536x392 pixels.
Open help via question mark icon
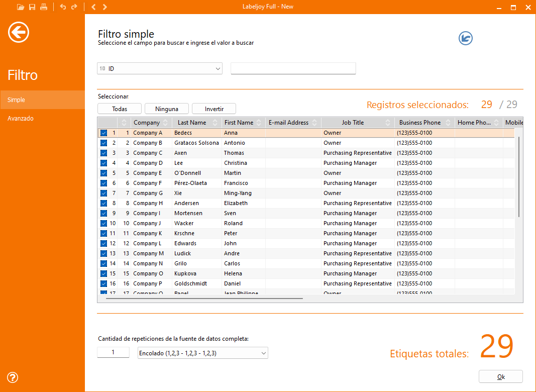(x=13, y=377)
